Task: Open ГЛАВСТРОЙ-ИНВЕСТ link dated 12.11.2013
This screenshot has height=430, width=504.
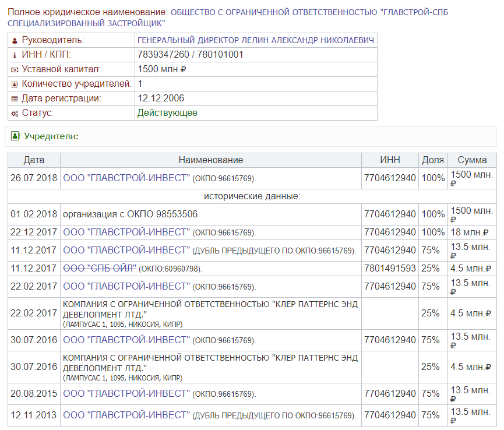Action: coord(126,415)
